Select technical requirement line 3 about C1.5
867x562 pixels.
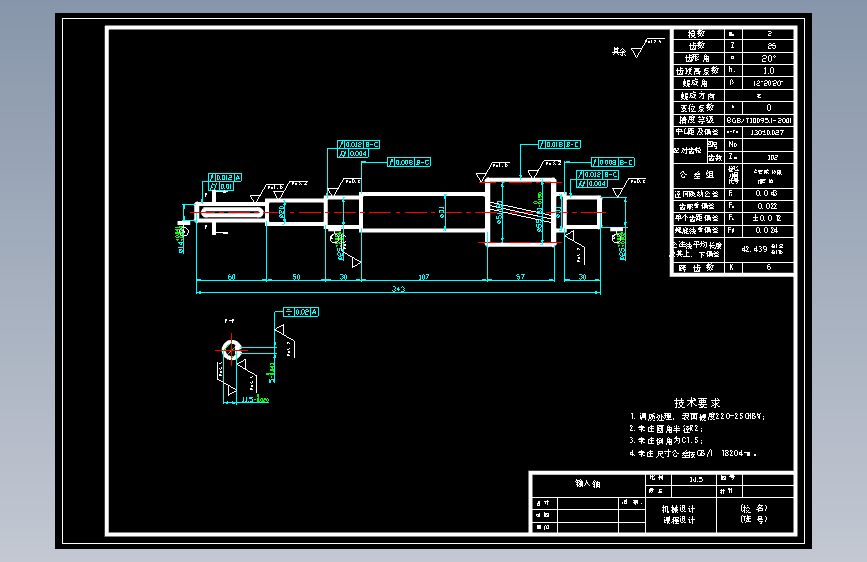(666, 441)
